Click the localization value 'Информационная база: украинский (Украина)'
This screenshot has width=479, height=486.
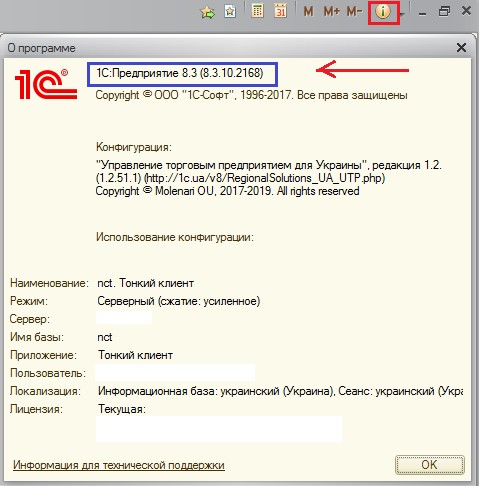click(216, 391)
